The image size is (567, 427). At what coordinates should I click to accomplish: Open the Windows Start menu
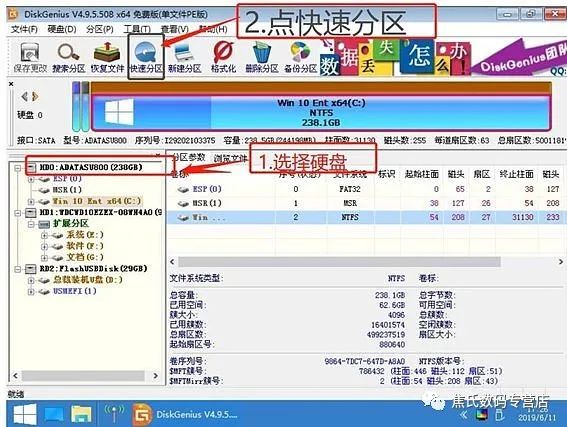(24, 414)
